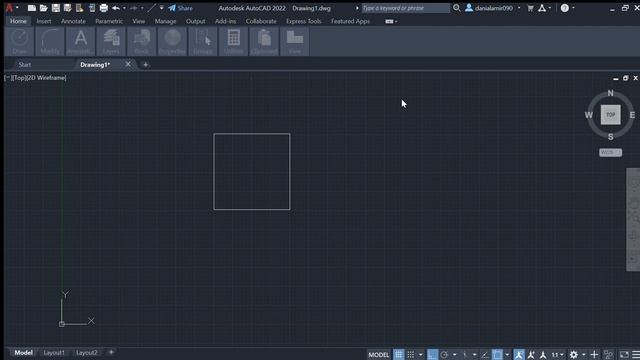
Task: Select the Add-ins ribbon tab
Action: 226,21
